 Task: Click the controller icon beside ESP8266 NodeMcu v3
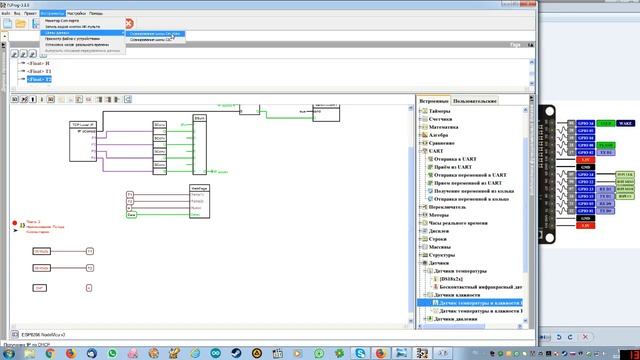pyautogui.click(x=15, y=334)
